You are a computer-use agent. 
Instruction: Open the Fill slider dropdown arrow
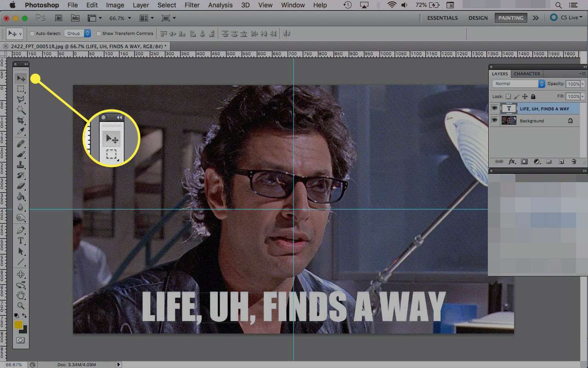(583, 97)
